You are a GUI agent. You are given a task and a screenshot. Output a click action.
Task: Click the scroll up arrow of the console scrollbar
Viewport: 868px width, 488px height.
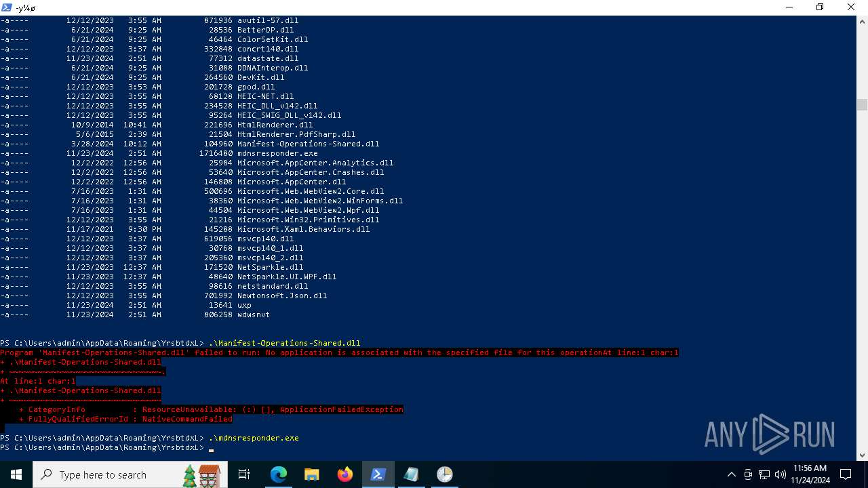tap(862, 22)
